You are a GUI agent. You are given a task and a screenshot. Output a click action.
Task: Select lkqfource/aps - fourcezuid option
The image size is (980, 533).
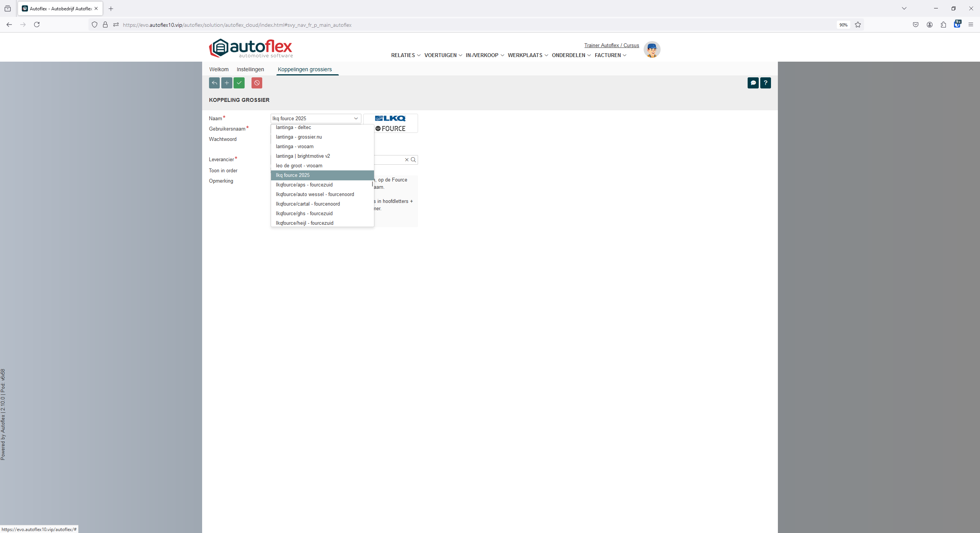304,185
